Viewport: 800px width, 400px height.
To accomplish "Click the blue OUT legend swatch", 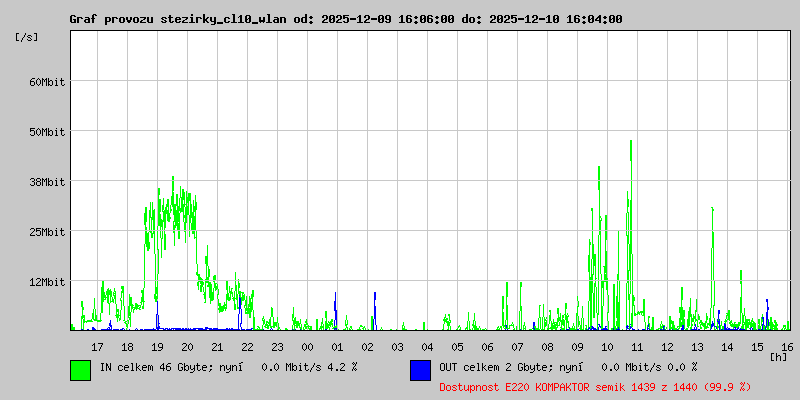I will [420, 370].
